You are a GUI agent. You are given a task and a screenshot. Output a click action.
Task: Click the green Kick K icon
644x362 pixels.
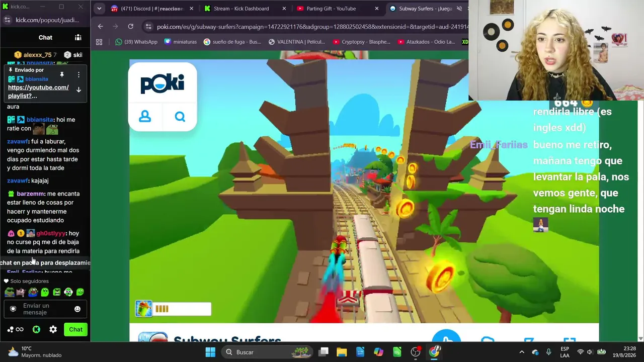click(36, 329)
